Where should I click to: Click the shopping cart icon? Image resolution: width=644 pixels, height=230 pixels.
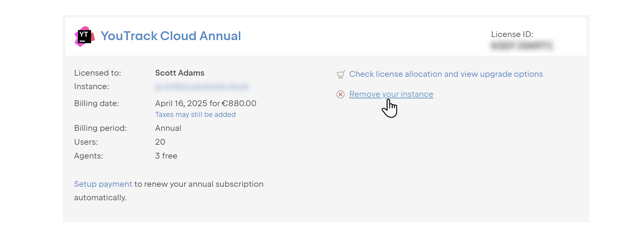(340, 74)
